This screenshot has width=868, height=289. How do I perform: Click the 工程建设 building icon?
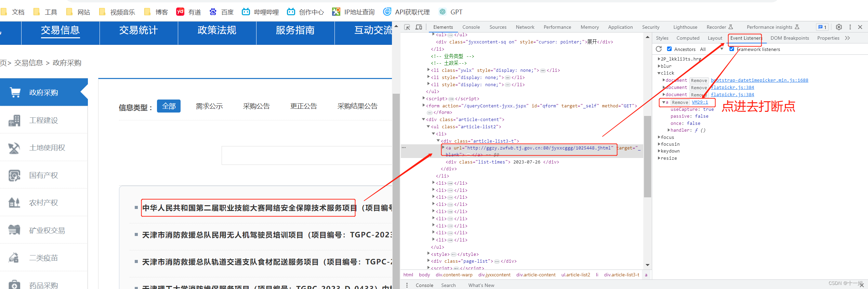tap(14, 120)
